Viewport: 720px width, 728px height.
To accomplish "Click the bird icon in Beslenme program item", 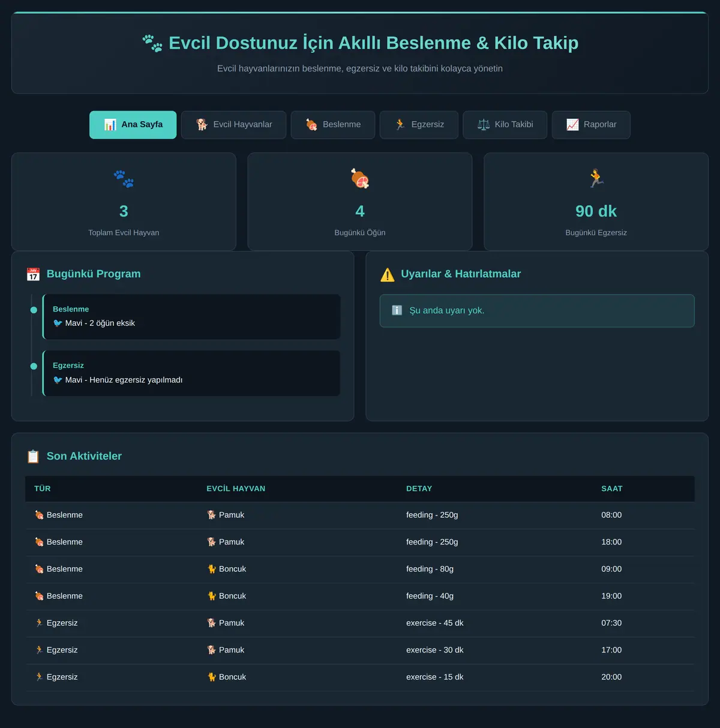I will 58,323.
